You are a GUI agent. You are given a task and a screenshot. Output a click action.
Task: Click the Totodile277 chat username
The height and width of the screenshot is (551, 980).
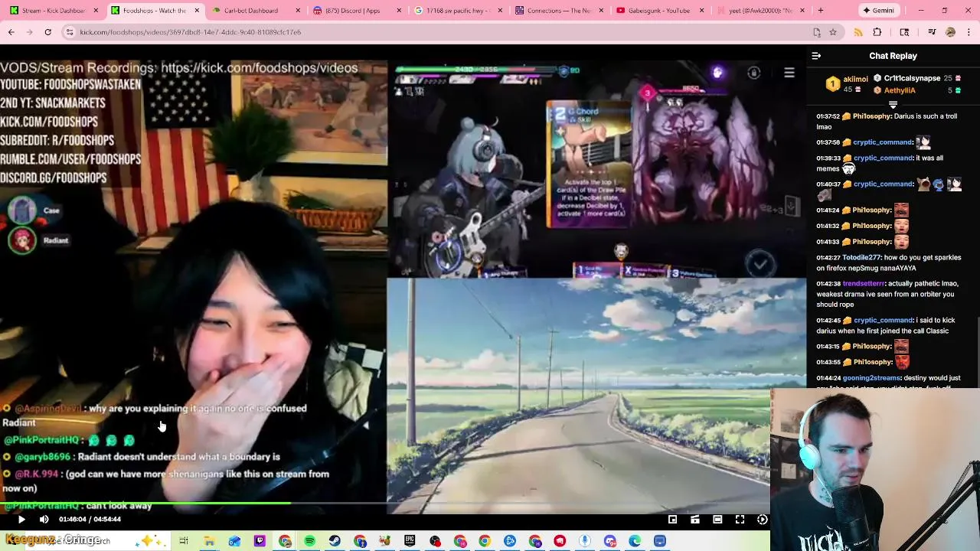(863, 257)
